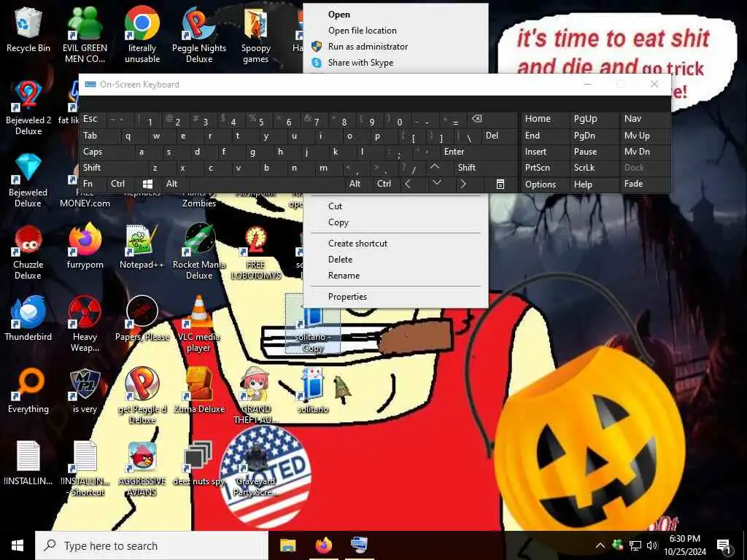Toggle Fn key on On-Screen Keyboard
Viewport: 747px width, 560px height.
pyautogui.click(x=93, y=184)
